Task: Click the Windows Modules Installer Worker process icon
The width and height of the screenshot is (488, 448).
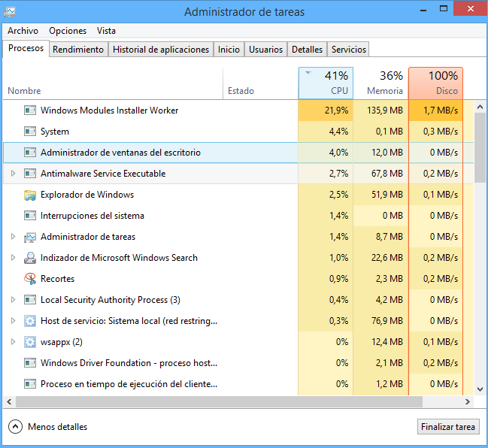Action: (x=30, y=110)
